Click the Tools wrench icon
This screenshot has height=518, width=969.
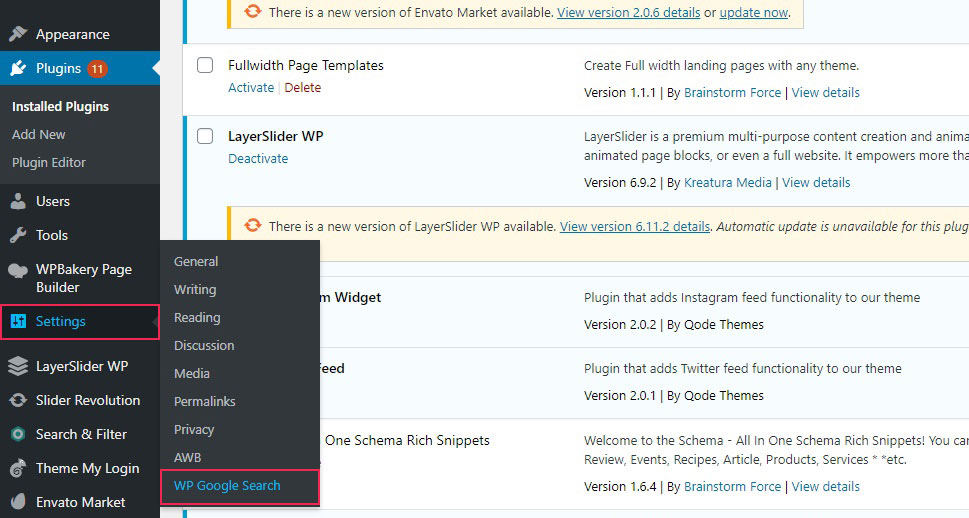point(18,235)
